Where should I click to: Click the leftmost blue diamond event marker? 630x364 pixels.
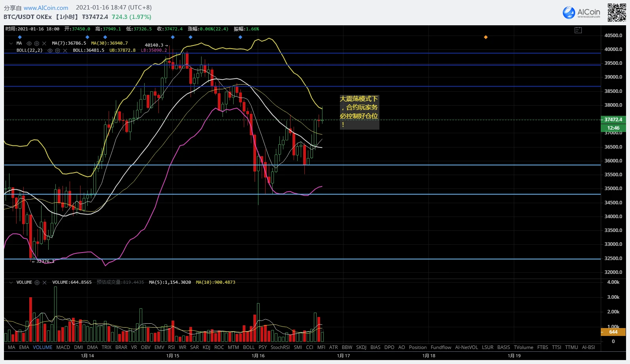tap(20, 37)
